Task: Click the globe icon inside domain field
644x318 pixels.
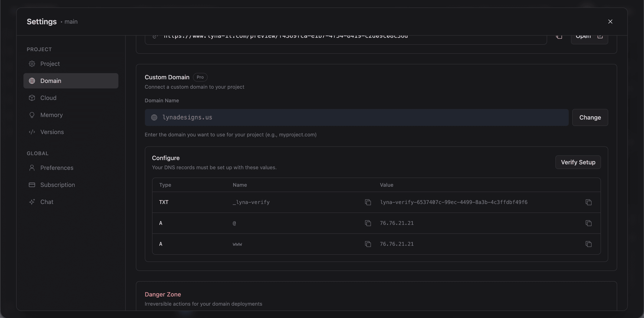Action: coord(154,117)
